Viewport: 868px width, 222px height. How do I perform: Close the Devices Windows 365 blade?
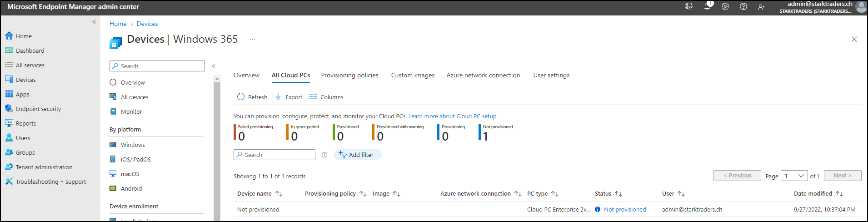tap(854, 39)
